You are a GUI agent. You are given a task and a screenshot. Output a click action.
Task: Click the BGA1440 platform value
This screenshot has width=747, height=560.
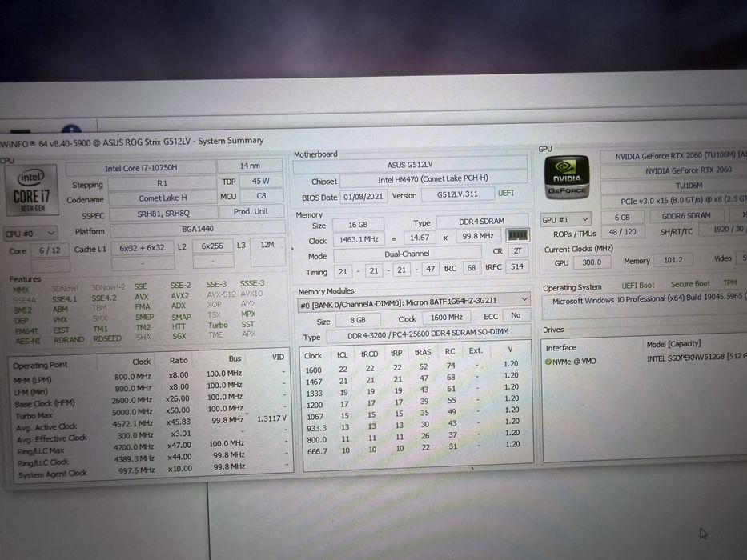pyautogui.click(x=198, y=229)
